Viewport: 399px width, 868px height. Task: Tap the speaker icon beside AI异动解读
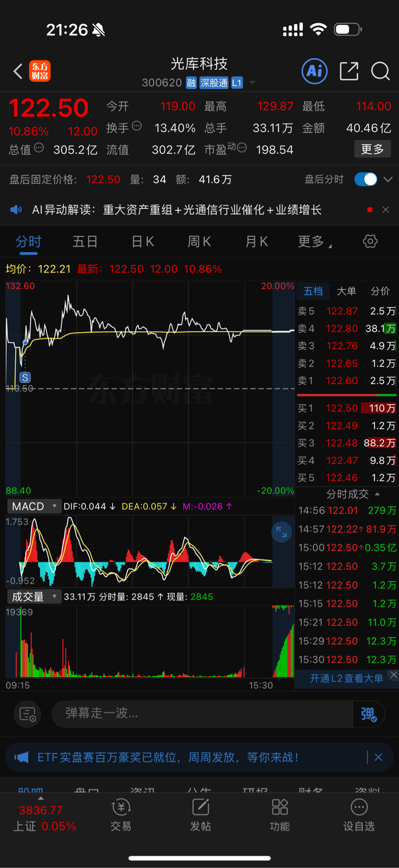pos(17,210)
